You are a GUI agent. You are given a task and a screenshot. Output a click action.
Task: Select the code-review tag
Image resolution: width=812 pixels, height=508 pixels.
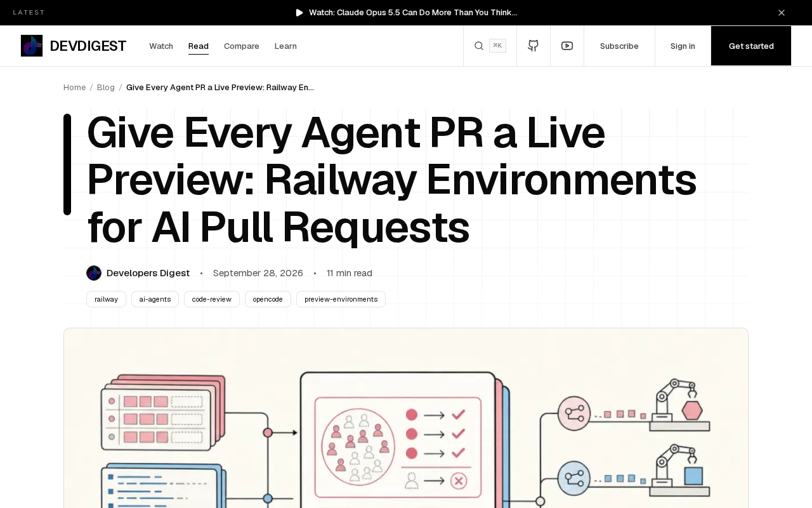[x=212, y=299]
